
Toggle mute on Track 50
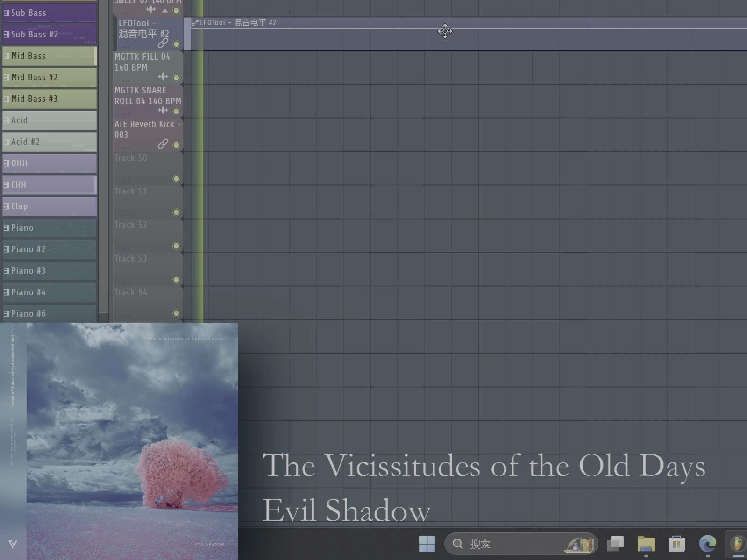tap(176, 178)
